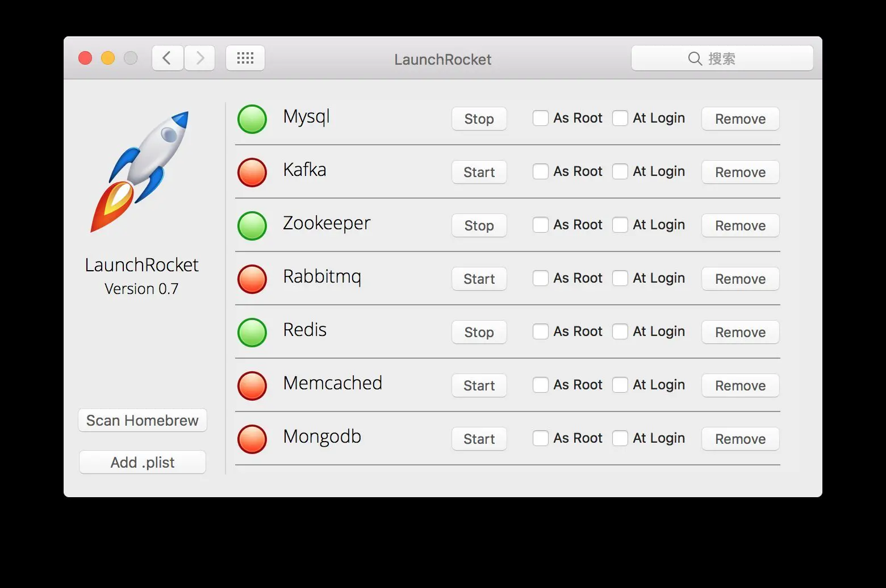This screenshot has width=886, height=588.
Task: Click the Add .plist button
Action: tap(143, 463)
